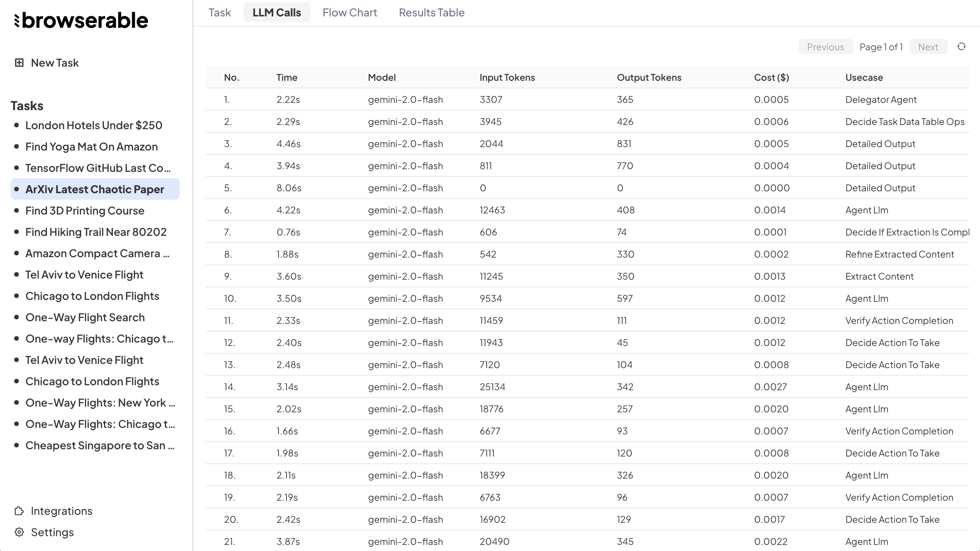Open Find Yoga Mat On Amazon task
This screenshot has height=551, width=980.
pyautogui.click(x=91, y=147)
